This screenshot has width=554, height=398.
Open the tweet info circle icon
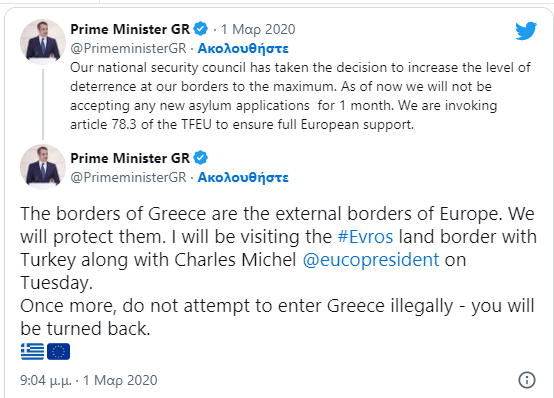coord(527,380)
